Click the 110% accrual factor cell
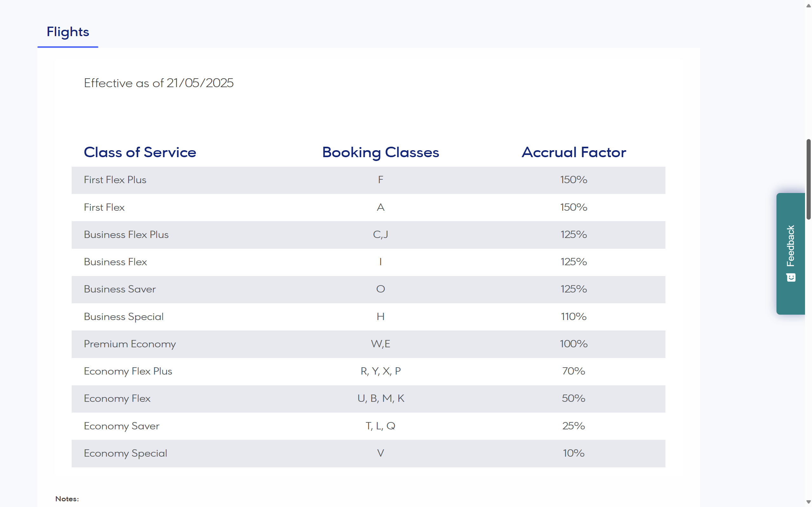Image resolution: width=812 pixels, height=507 pixels. (573, 317)
